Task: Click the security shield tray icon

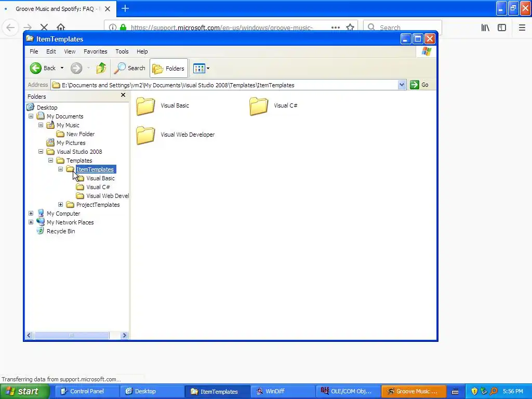Action: click(474, 391)
